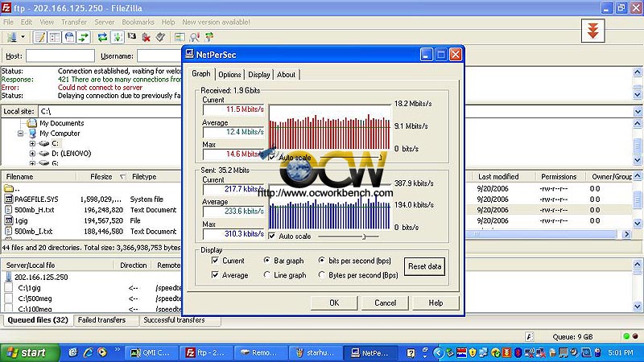Open the File menu
This screenshot has height=362, width=644.
[x=8, y=22]
